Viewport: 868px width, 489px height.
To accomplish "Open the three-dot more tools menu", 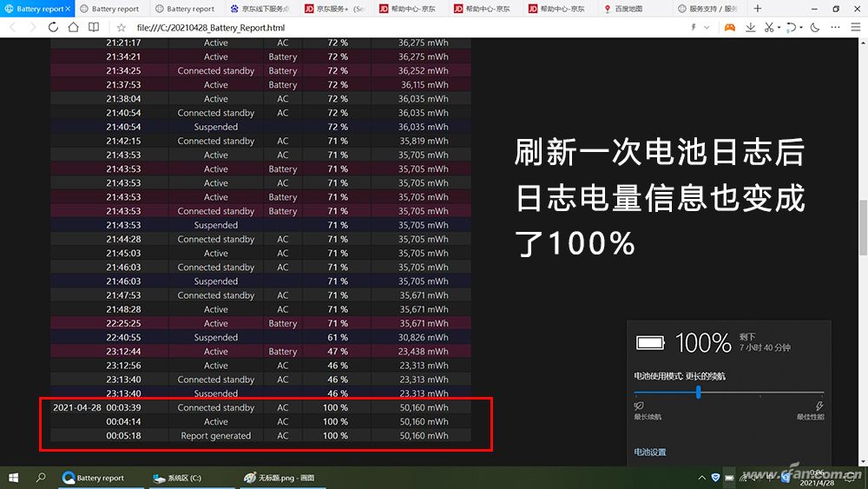I will [x=835, y=27].
